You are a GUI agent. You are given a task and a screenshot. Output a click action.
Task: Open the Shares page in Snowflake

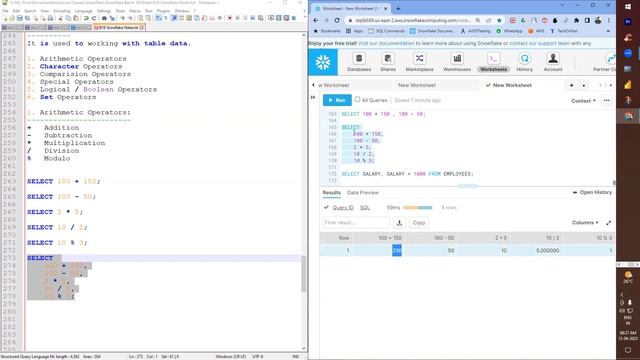388,62
